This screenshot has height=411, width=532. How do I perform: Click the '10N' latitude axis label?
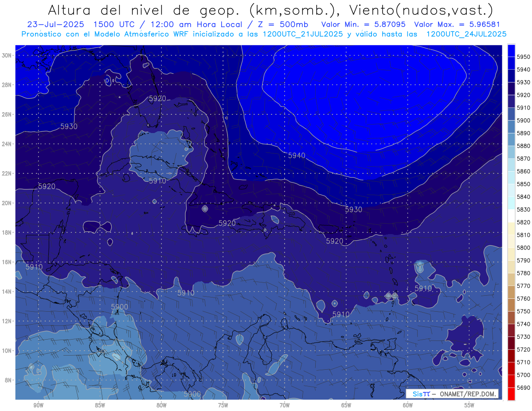point(7,351)
